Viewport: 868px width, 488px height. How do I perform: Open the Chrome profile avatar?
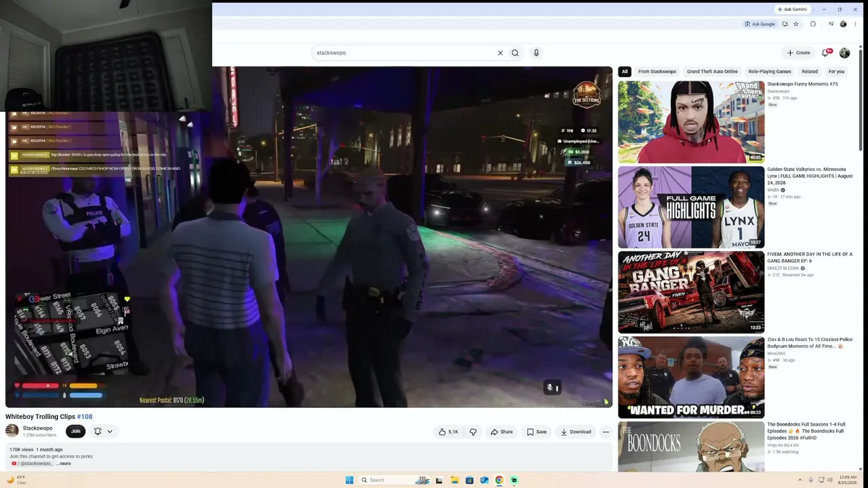click(843, 24)
